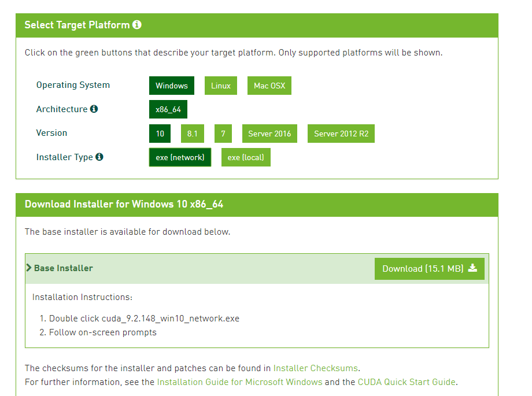This screenshot has width=532, height=396.
Task: Click the Installer Type label
Action: (x=64, y=157)
